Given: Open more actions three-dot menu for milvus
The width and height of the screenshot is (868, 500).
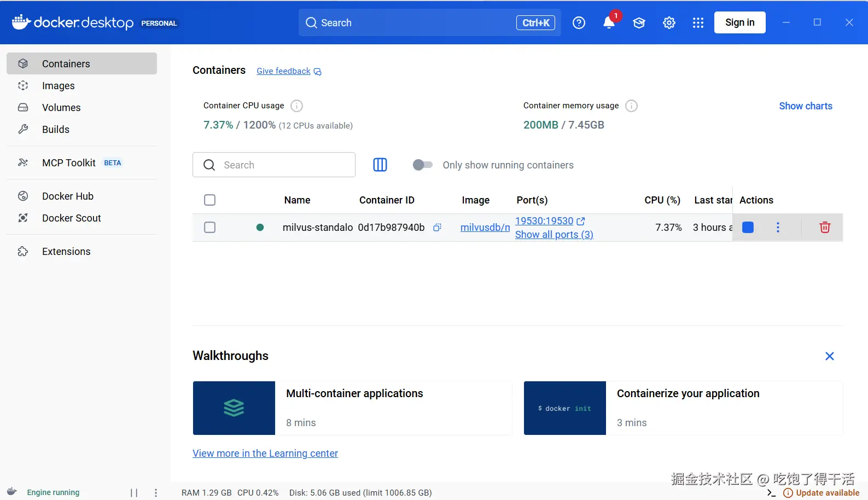Looking at the screenshot, I should point(778,227).
